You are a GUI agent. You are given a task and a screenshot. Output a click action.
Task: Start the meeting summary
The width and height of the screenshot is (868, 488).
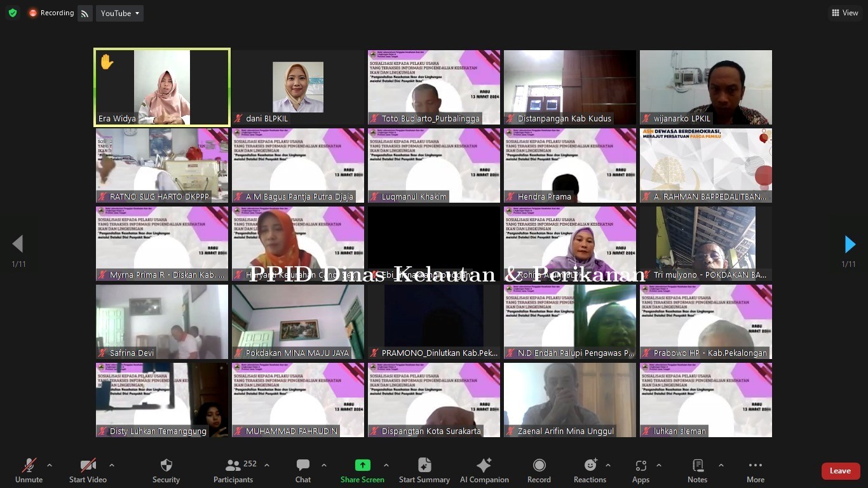tap(424, 470)
